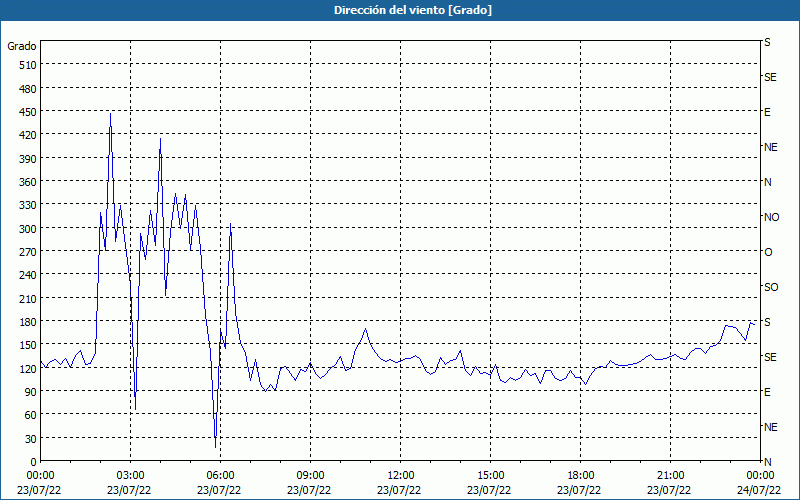This screenshot has height=500, width=800.
Task: Select the 'Grado' unit label of the left axis
Action: (22, 46)
